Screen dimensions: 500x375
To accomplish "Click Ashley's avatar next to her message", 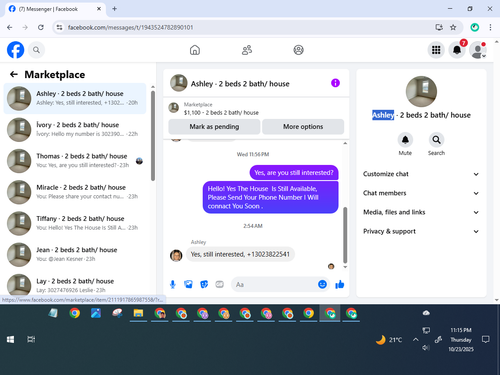I will (176, 255).
